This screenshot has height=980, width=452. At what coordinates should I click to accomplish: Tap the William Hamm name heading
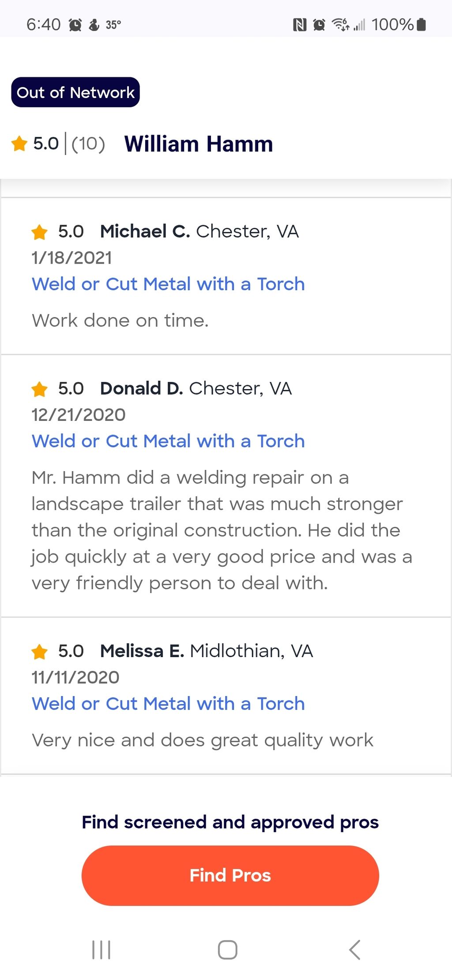click(199, 144)
